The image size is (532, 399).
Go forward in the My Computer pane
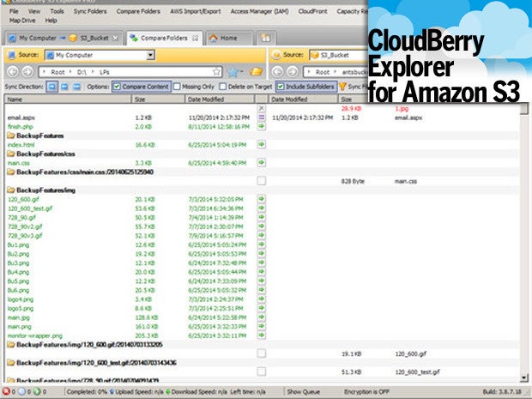point(27,71)
